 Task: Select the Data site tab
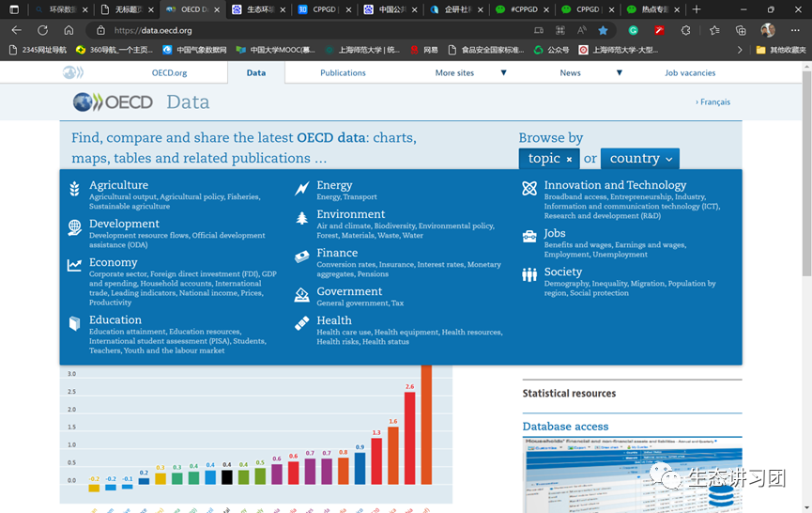pos(256,73)
